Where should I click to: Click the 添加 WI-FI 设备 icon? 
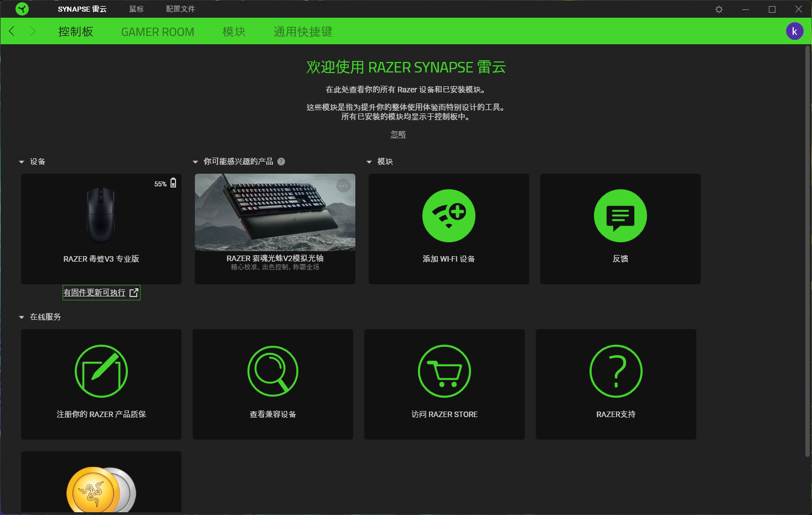449,216
